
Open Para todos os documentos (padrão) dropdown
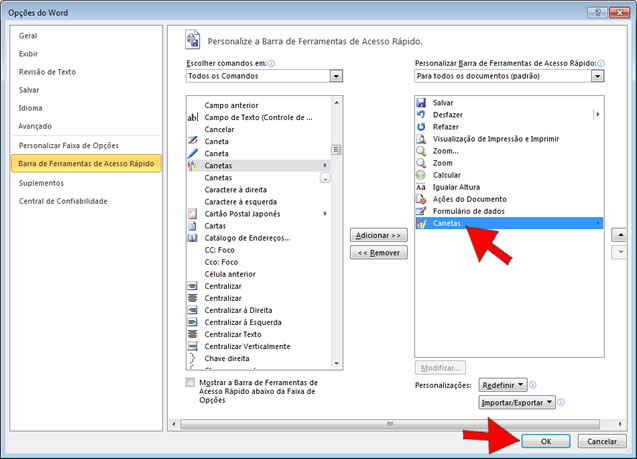coord(597,76)
